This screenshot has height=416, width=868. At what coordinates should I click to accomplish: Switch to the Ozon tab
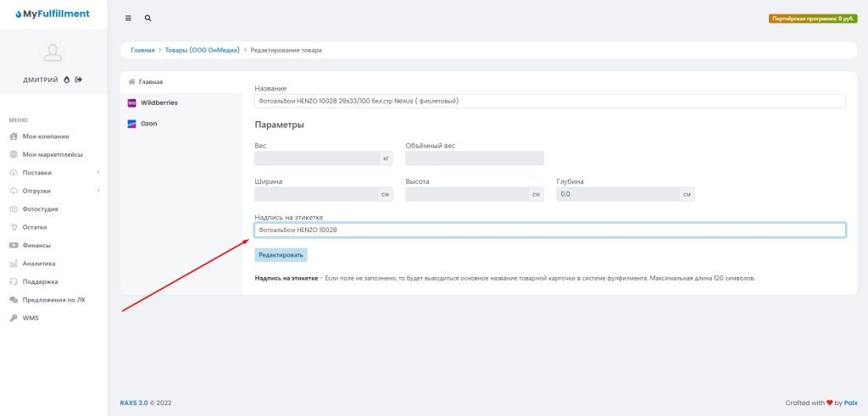[148, 124]
